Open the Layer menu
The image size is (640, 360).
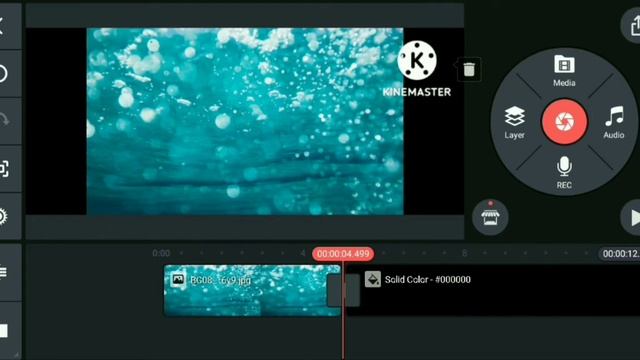[x=514, y=122]
